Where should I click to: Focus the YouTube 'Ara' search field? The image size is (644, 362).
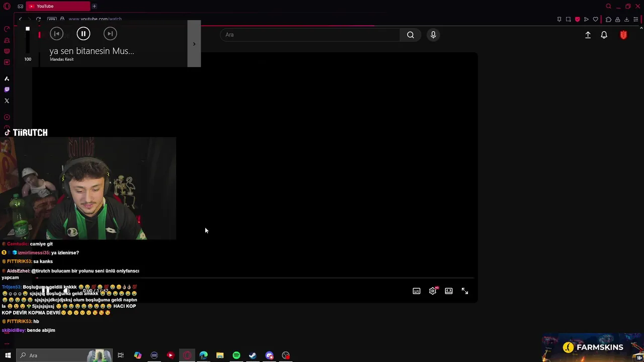[x=310, y=35]
